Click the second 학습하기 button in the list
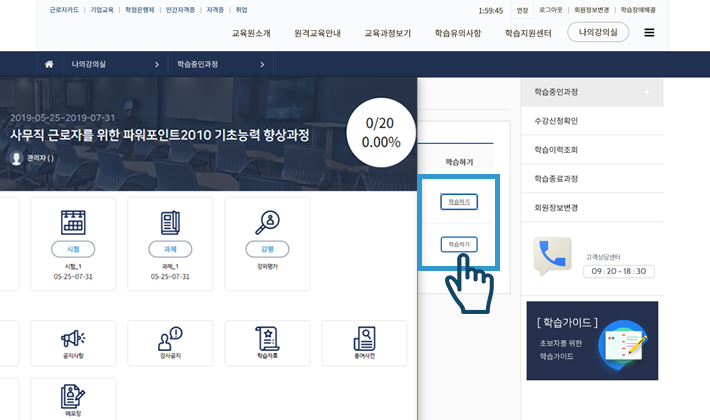This screenshot has height=420, width=710. tap(459, 244)
